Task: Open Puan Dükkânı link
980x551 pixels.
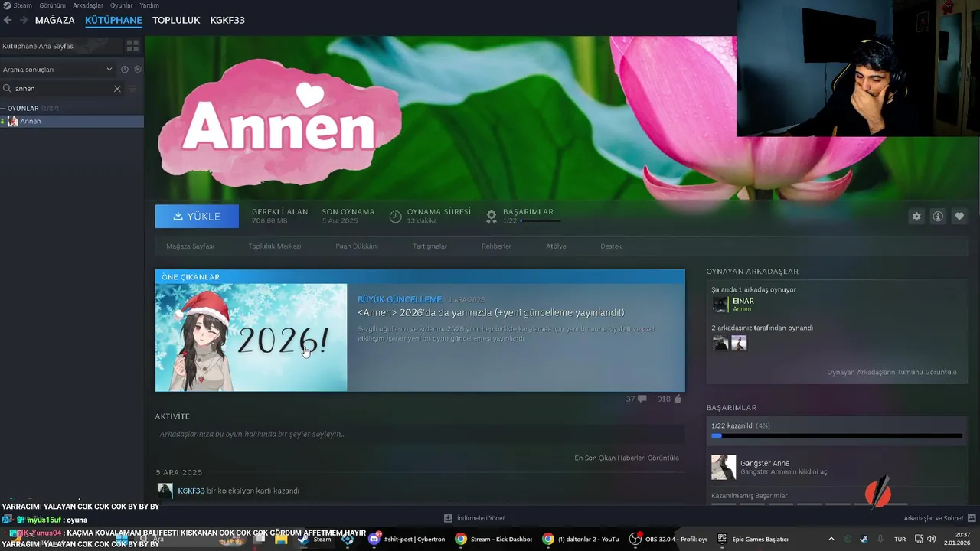Action: pos(357,246)
